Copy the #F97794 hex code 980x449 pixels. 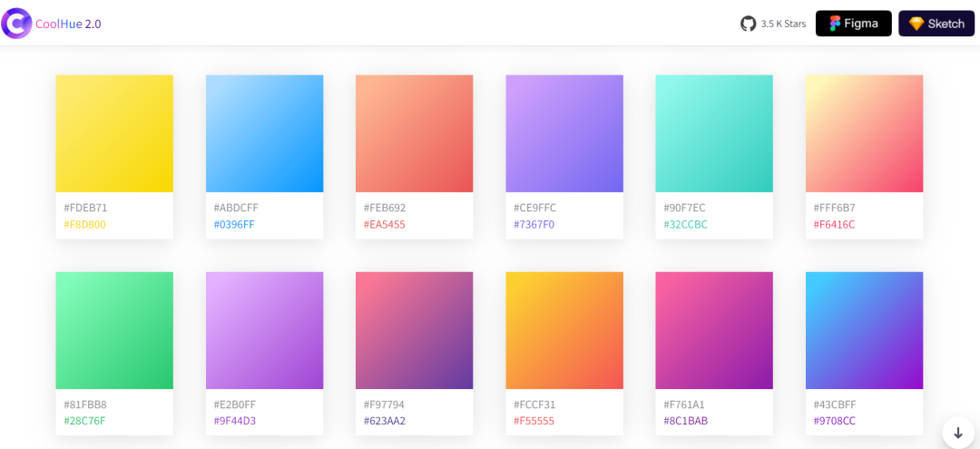[384, 405]
